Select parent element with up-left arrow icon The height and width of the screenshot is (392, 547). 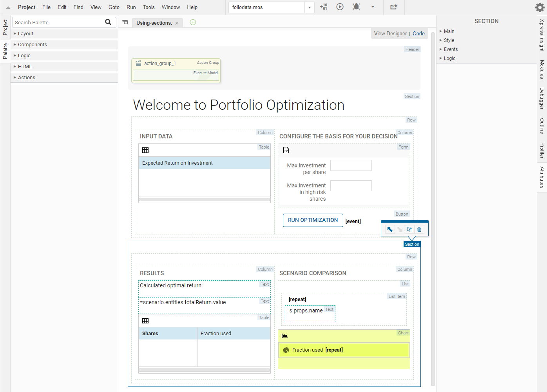tap(390, 230)
